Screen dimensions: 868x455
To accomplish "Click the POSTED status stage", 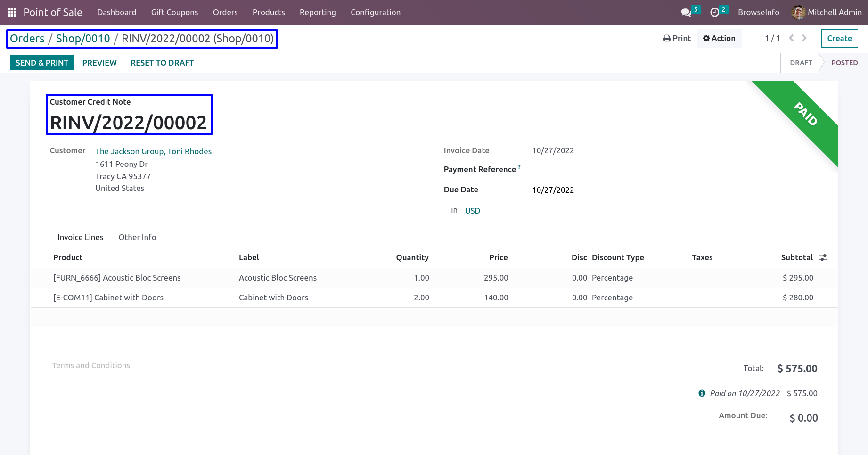I will point(844,63).
